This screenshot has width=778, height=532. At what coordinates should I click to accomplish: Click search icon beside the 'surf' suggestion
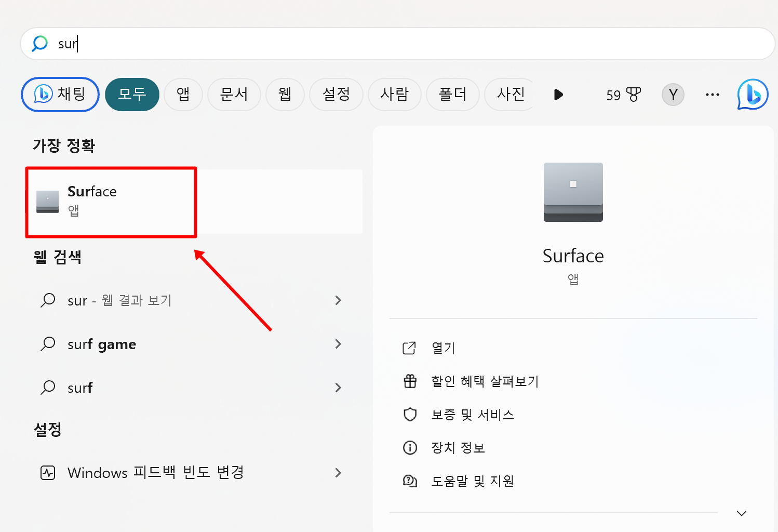pyautogui.click(x=48, y=388)
